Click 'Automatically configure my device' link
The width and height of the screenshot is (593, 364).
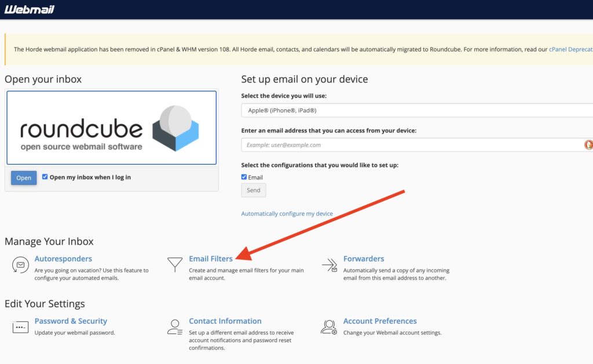[x=287, y=214]
